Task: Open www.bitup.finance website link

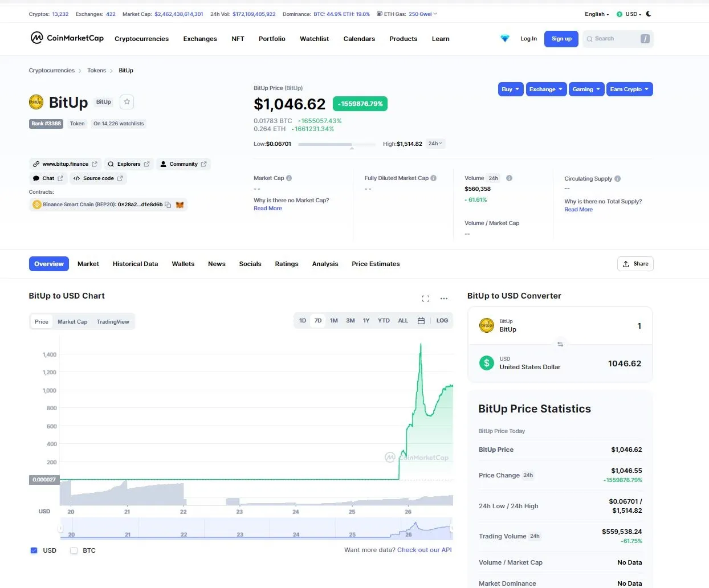Action: [65, 164]
